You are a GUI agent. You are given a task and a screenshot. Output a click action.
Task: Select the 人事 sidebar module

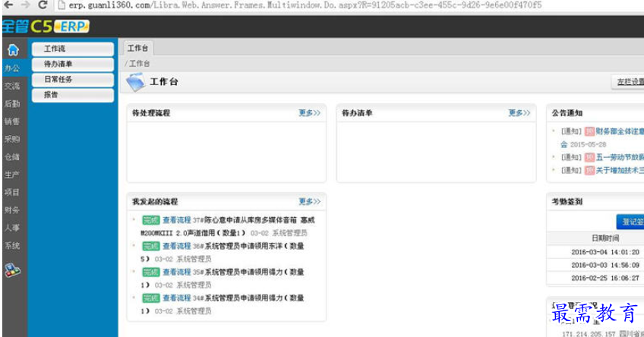pyautogui.click(x=12, y=228)
